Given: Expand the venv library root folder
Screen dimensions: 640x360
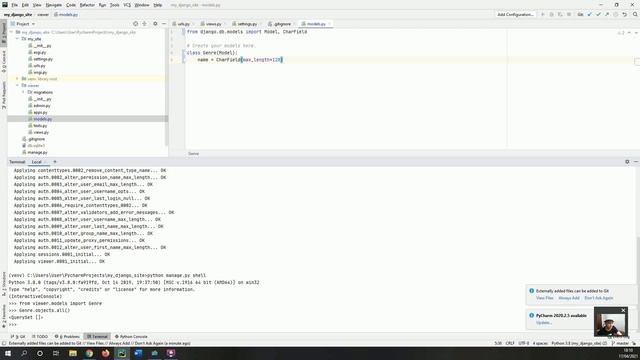Looking at the screenshot, I should [18, 79].
